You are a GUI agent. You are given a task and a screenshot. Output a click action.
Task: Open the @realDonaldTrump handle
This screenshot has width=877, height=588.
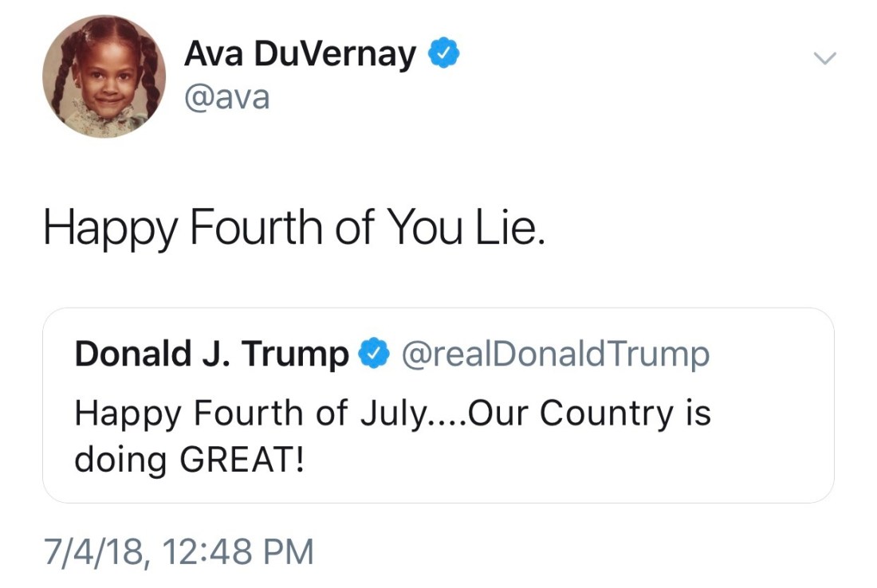click(x=554, y=355)
